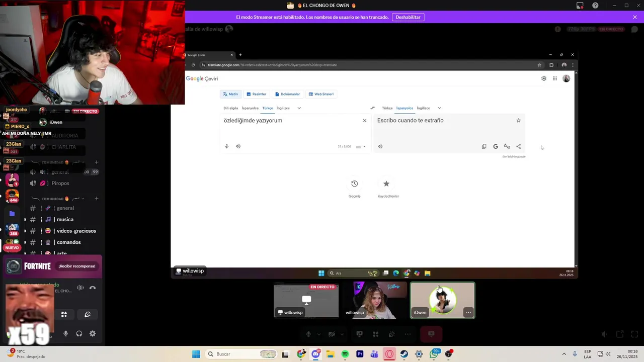This screenshot has height=362, width=644.
Task: Switch to the Dokümanlar tab
Action: click(x=287, y=94)
